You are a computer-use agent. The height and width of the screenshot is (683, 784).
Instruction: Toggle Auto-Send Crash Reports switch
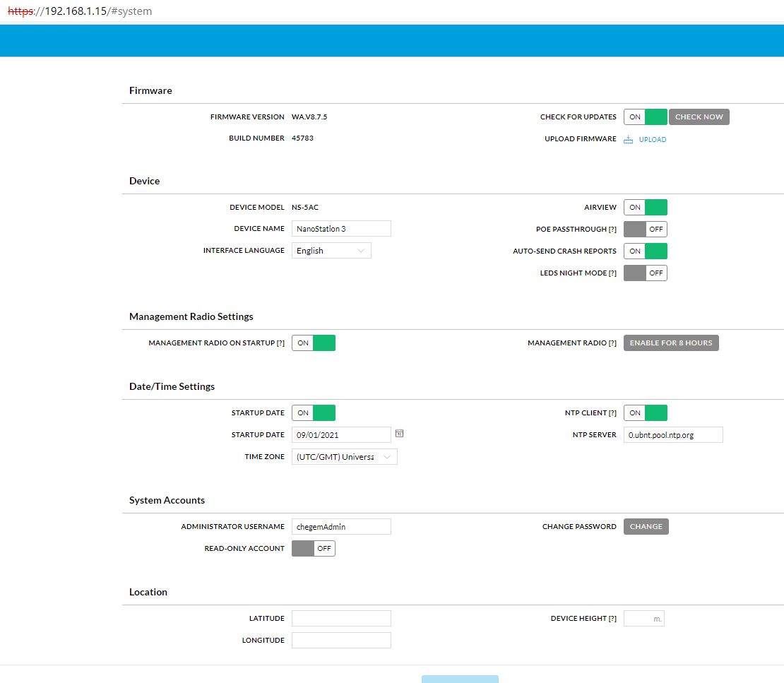645,251
